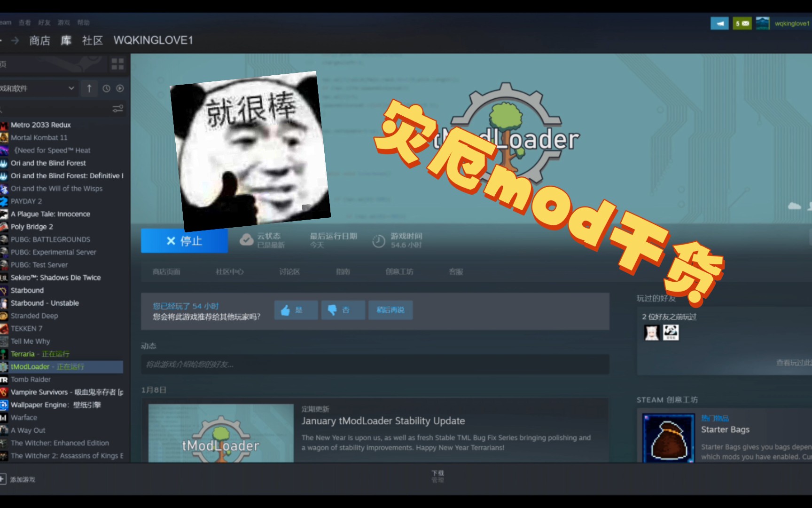Open the Friends menu in the menu bar
Image resolution: width=812 pixels, height=508 pixels.
pyautogui.click(x=44, y=23)
